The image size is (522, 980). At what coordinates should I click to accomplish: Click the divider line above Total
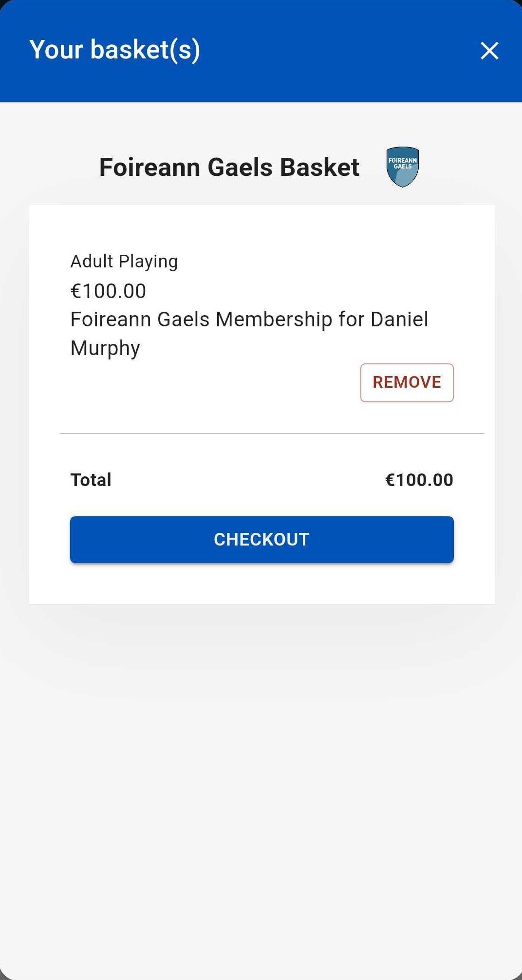(272, 433)
